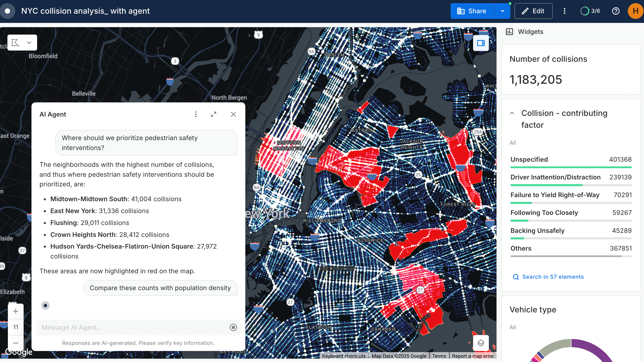
Task: Zoom in with the plus icon
Action: pyautogui.click(x=16, y=311)
